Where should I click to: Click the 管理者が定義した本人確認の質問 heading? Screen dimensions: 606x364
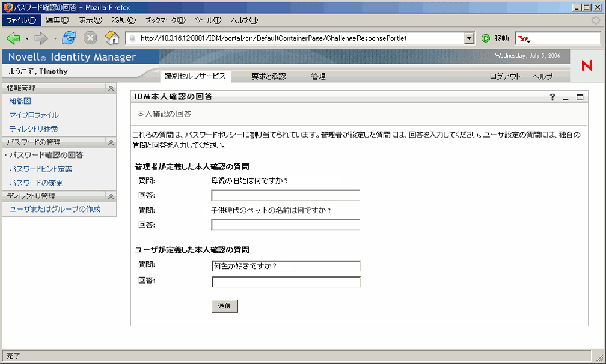tap(192, 167)
